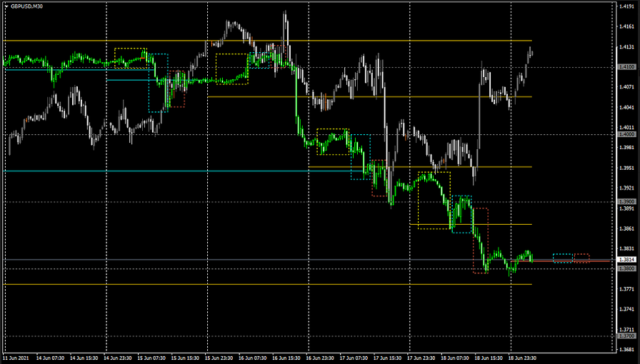
Task: Click the 1.4191 label on price scale
Action: pyautogui.click(x=627, y=6)
